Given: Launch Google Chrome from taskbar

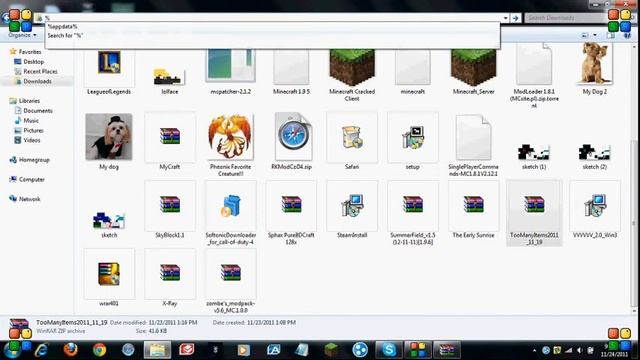Looking at the screenshot, I should [x=99, y=350].
